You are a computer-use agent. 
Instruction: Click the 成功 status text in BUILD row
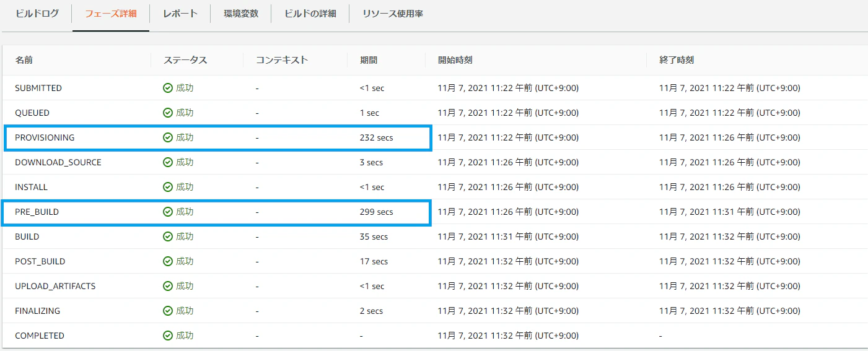(185, 236)
